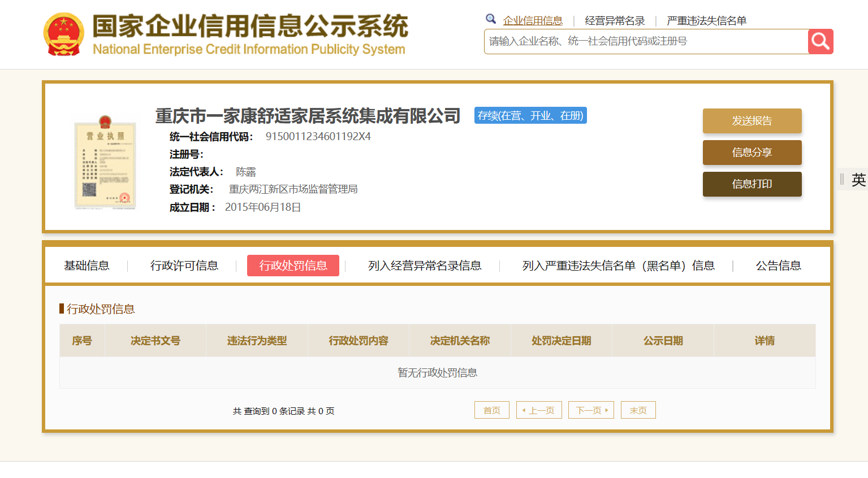
Task: Open the business license thumbnail image
Action: pyautogui.click(x=105, y=162)
